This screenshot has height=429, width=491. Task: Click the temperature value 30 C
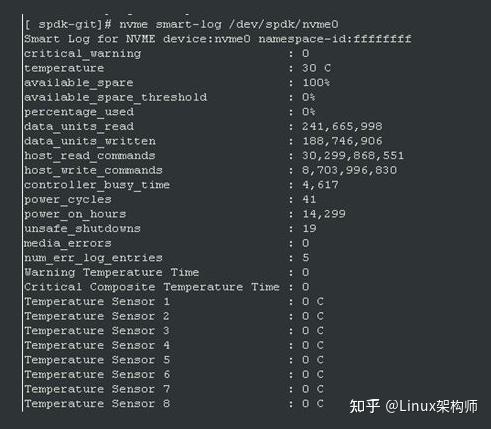click(x=316, y=68)
